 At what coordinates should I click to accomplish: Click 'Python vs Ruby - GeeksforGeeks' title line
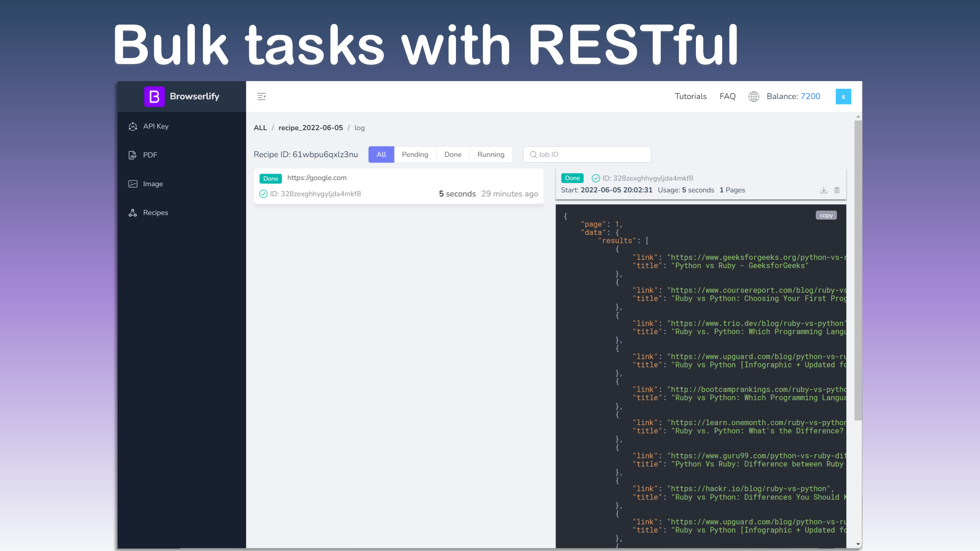coord(720,266)
